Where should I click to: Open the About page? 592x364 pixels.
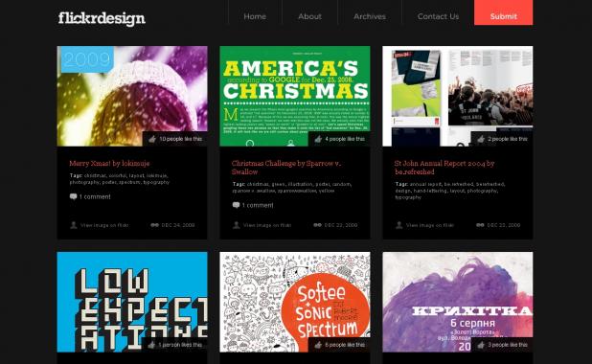[x=309, y=16]
